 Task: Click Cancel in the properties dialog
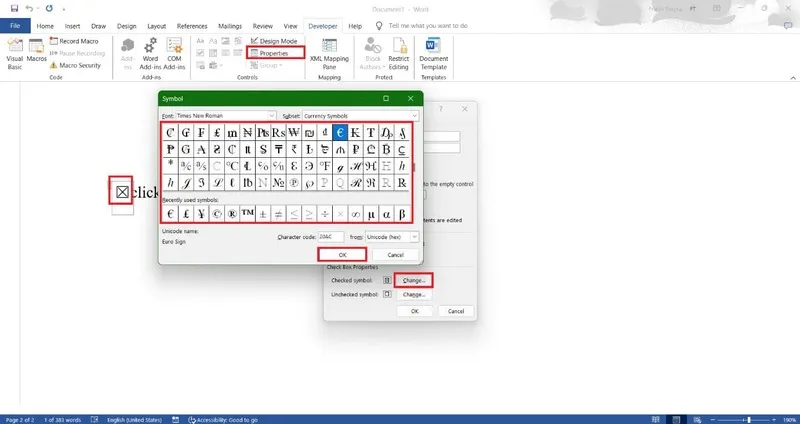coord(456,311)
